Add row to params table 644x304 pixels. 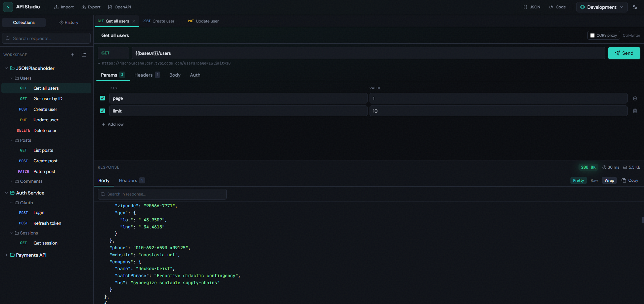[113, 124]
